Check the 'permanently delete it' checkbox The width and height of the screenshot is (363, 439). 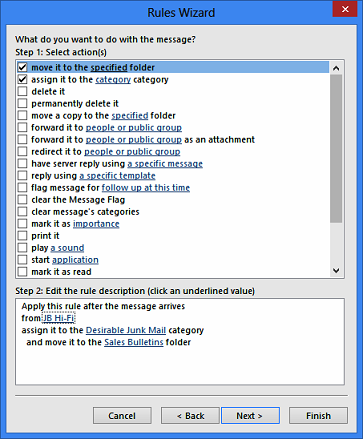click(22, 103)
